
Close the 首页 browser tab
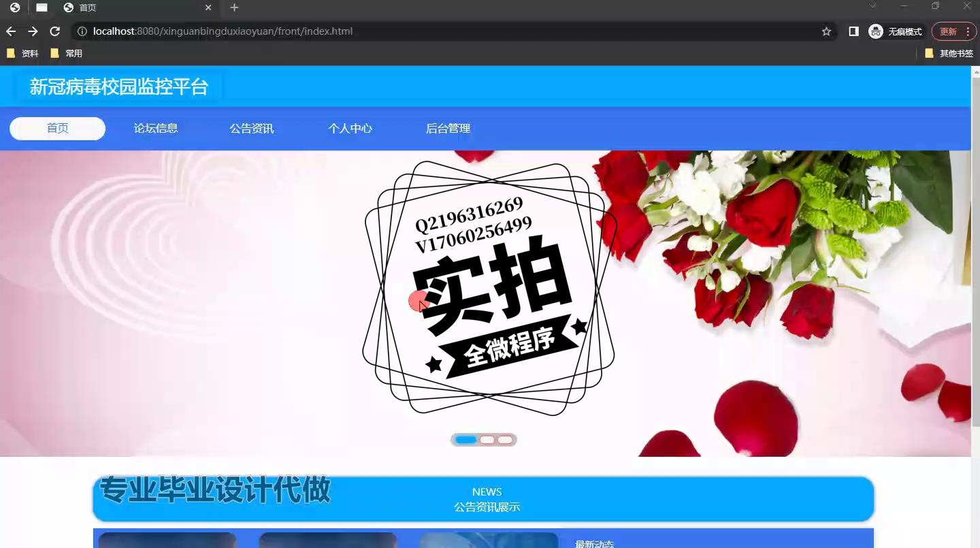(x=208, y=7)
